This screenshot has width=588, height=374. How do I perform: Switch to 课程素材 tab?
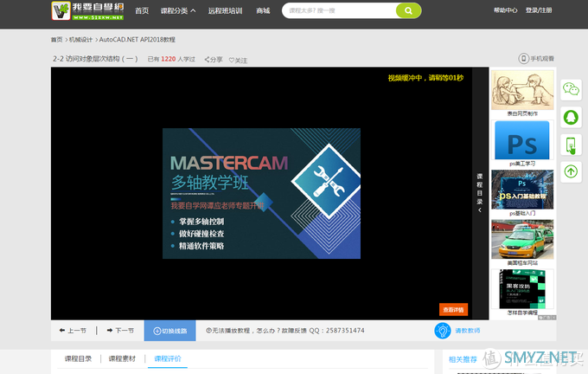pos(122,359)
